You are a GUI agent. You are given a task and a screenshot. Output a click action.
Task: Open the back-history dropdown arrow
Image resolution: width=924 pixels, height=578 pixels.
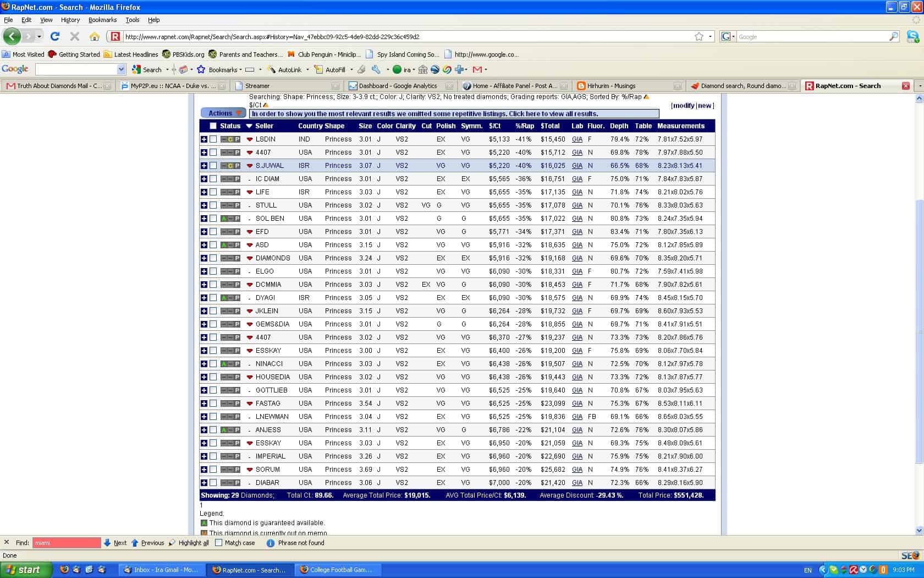coord(39,36)
